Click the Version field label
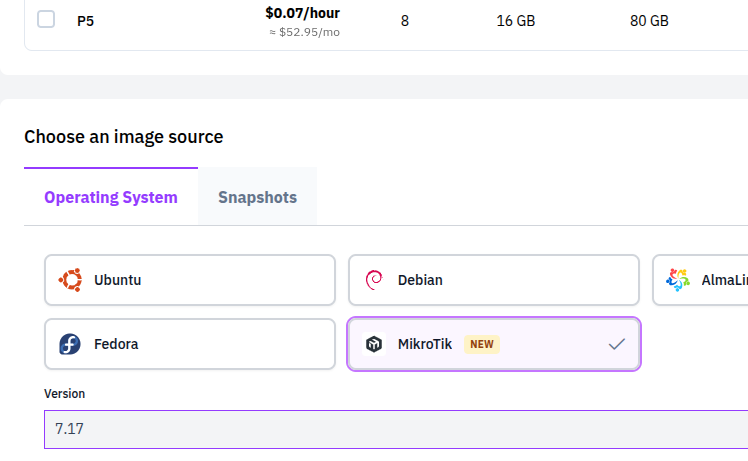Image resolution: width=748 pixels, height=461 pixels. [x=64, y=394]
